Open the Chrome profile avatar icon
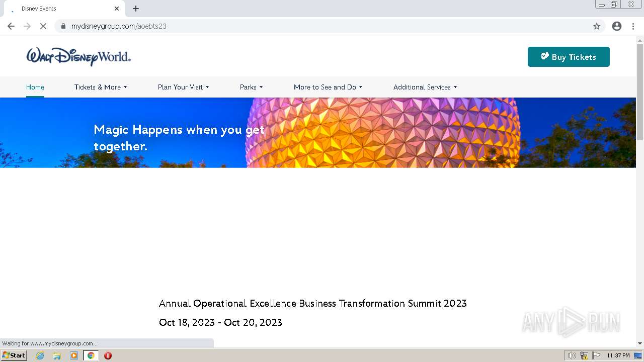This screenshot has width=644, height=362. (617, 26)
